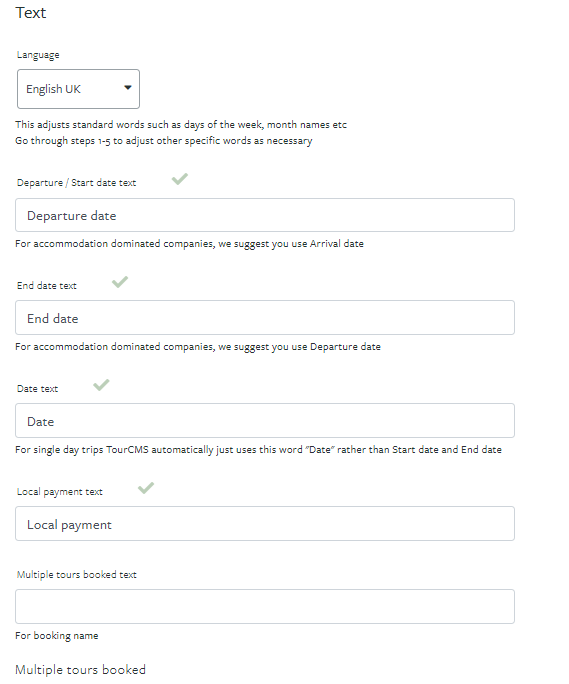Focus the empty Multiple tours booked text field

[x=265, y=606]
